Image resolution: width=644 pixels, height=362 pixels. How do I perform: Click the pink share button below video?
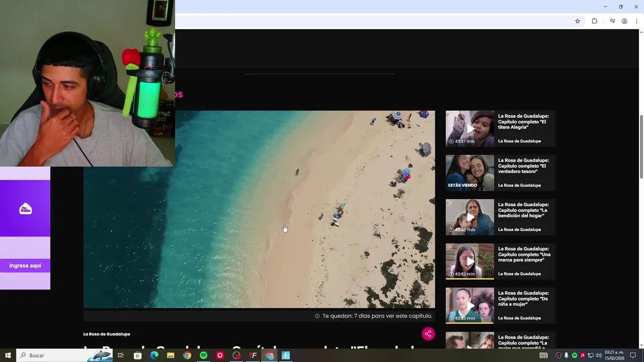pos(428,334)
